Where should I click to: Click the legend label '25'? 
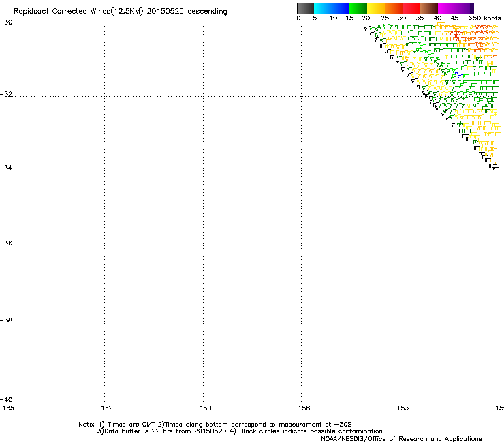tap(385, 18)
